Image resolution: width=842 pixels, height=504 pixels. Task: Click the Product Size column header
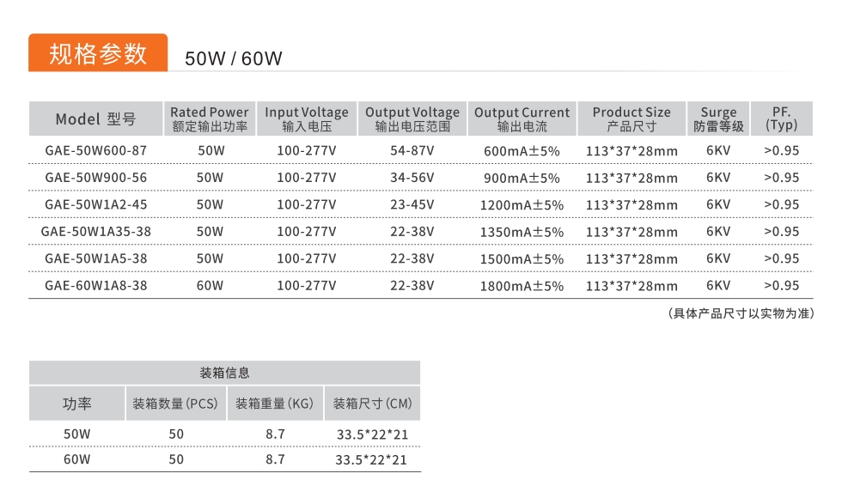[631, 118]
